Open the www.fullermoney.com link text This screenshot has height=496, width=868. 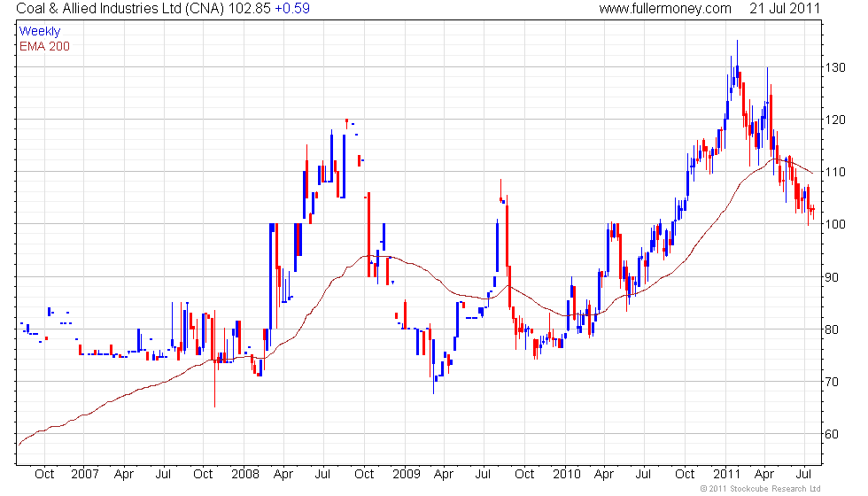(x=665, y=9)
